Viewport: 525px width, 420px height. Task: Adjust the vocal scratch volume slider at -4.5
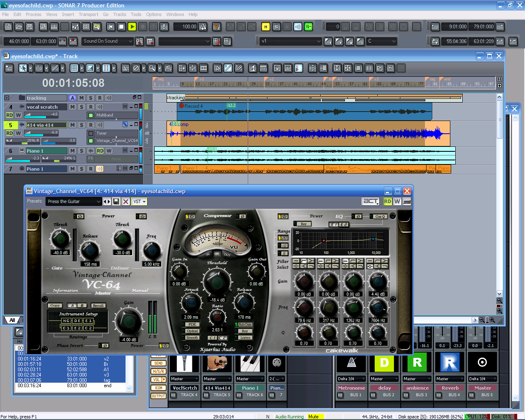coord(41,115)
